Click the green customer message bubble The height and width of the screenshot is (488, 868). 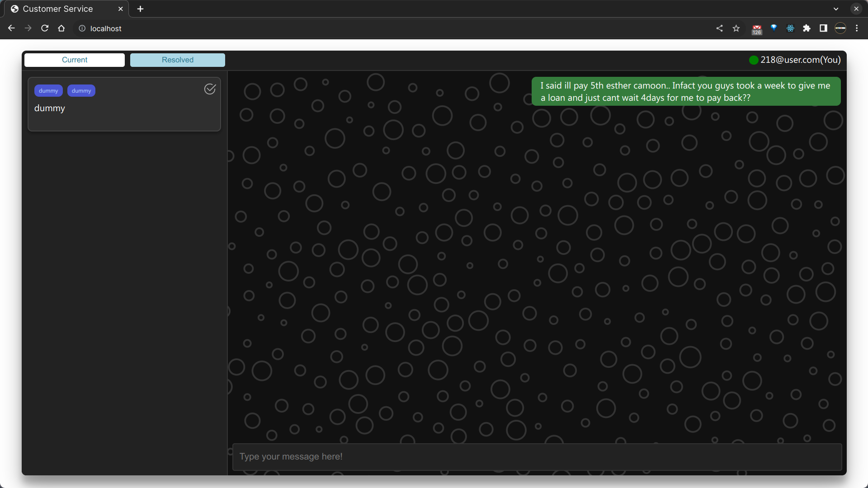pos(686,92)
